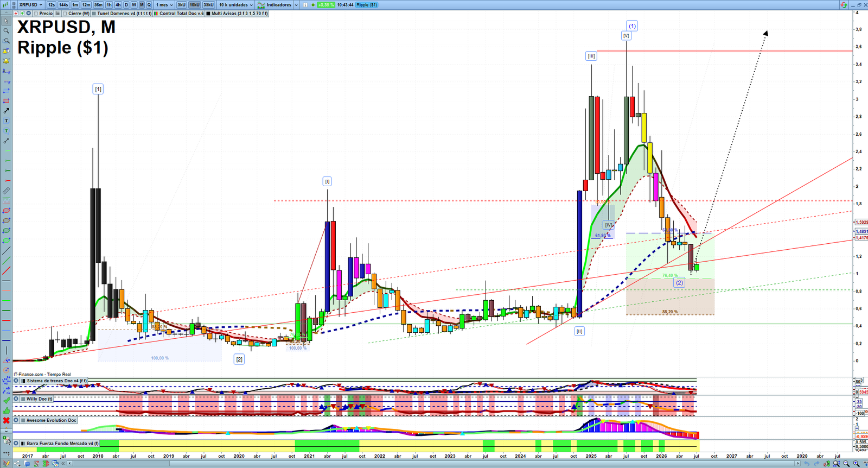Switch to 12s timeframe
Image resolution: width=868 pixels, height=468 pixels.
[51, 4]
